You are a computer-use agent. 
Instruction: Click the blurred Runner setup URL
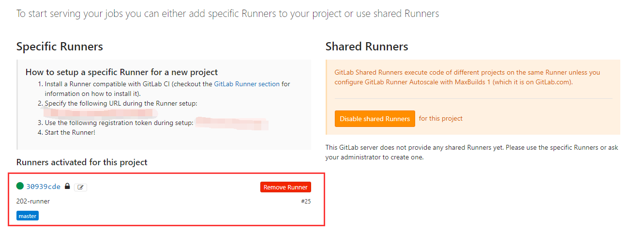[x=99, y=113]
